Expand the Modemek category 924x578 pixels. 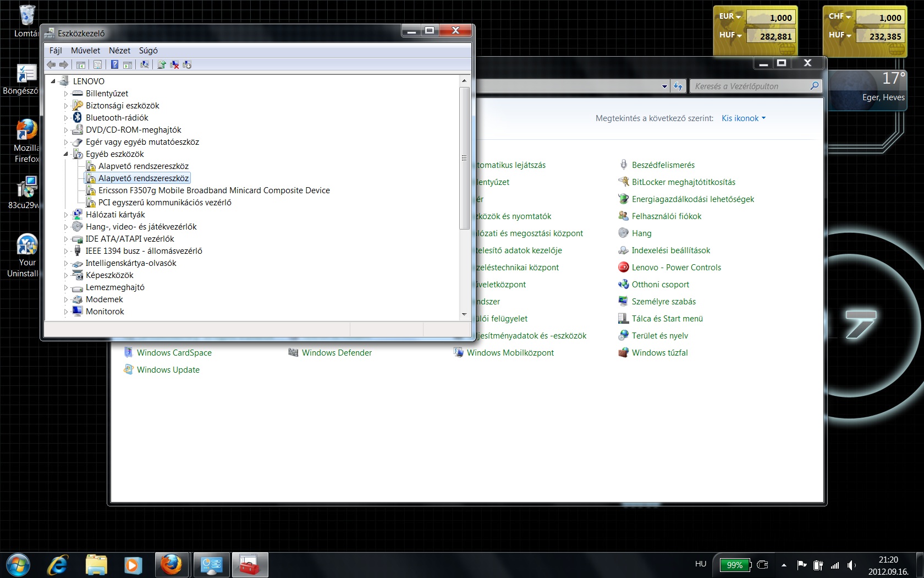[x=66, y=299]
